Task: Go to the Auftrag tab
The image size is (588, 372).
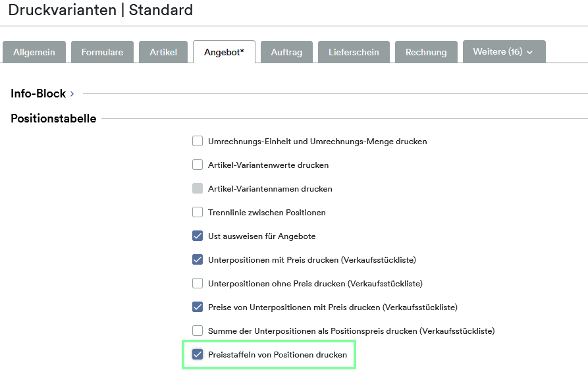Action: coord(286,52)
